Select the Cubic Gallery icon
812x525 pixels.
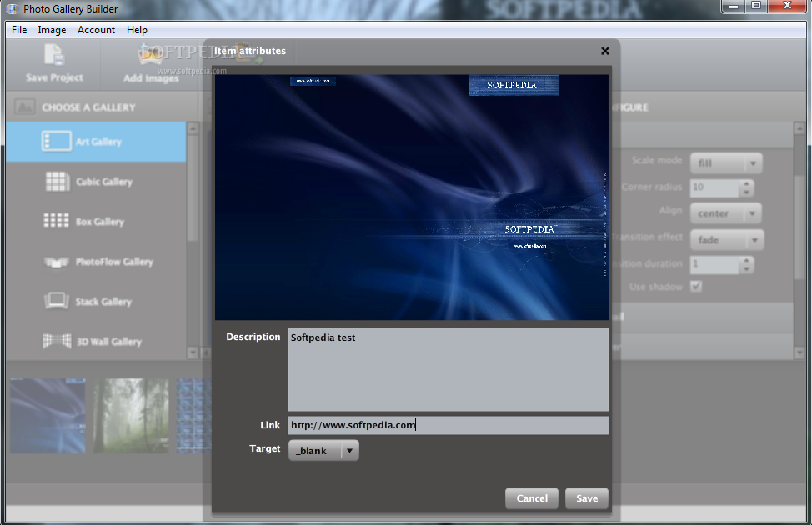(57, 182)
